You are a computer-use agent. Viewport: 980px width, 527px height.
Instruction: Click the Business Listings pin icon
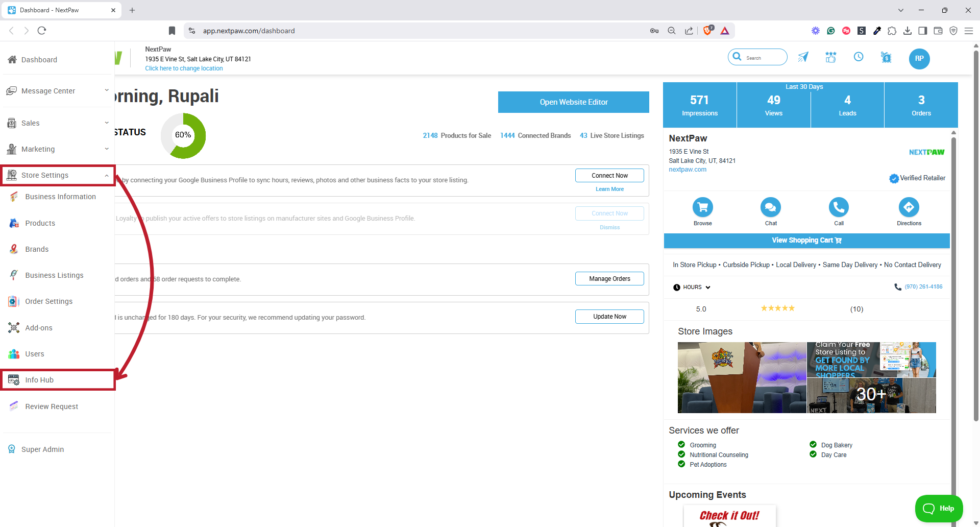coord(14,275)
